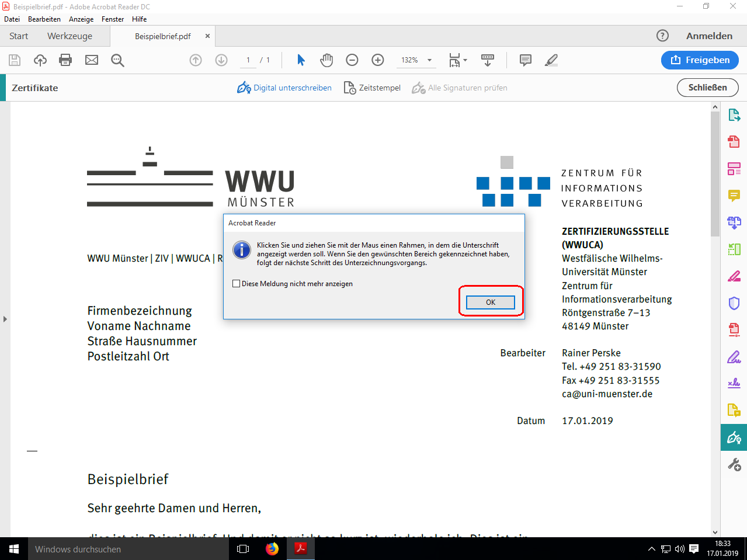This screenshot has width=747, height=560.
Task: Open the 132% zoom level dropdown
Action: [x=429, y=60]
